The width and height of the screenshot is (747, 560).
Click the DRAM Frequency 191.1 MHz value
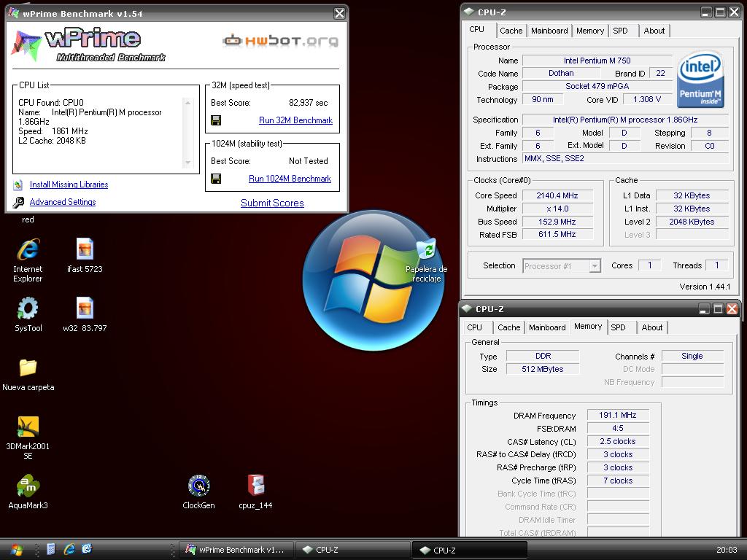point(618,415)
